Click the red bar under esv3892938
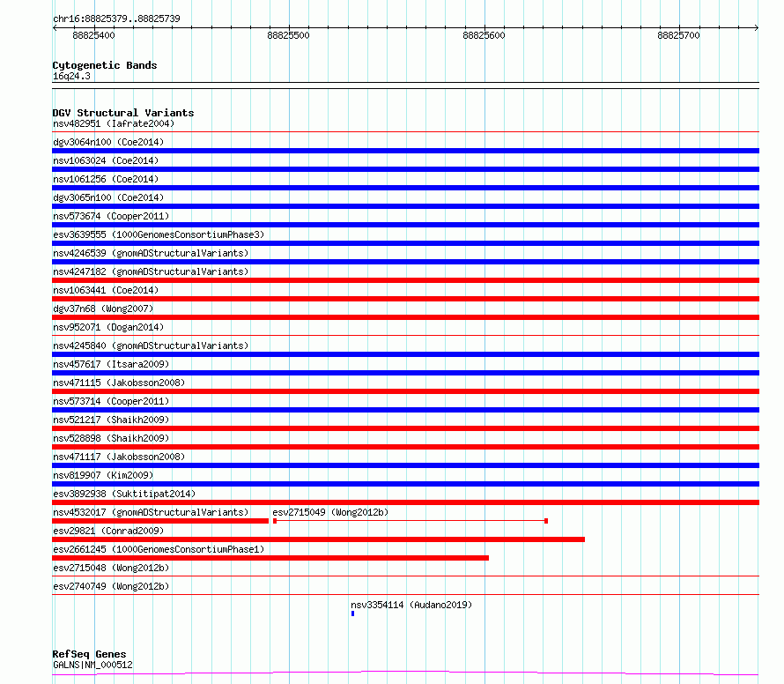784x684 pixels. tap(405, 502)
